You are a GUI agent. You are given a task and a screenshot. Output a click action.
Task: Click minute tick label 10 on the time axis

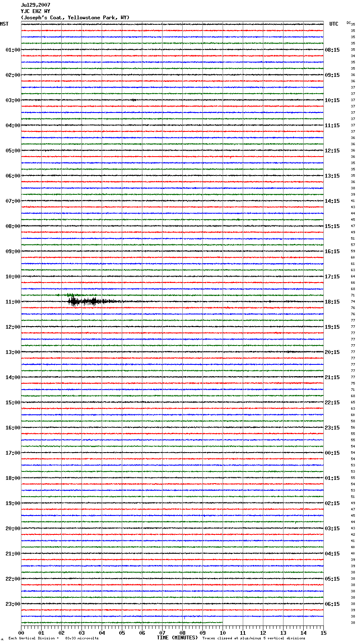pos(223,633)
